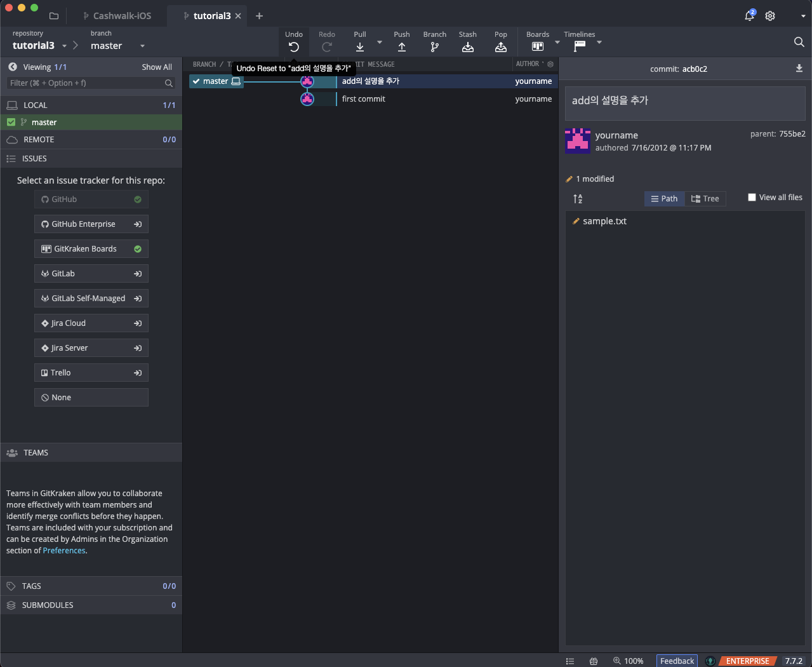The height and width of the screenshot is (667, 812).
Task: Open the branch master dropdown arrow
Action: [x=142, y=46]
